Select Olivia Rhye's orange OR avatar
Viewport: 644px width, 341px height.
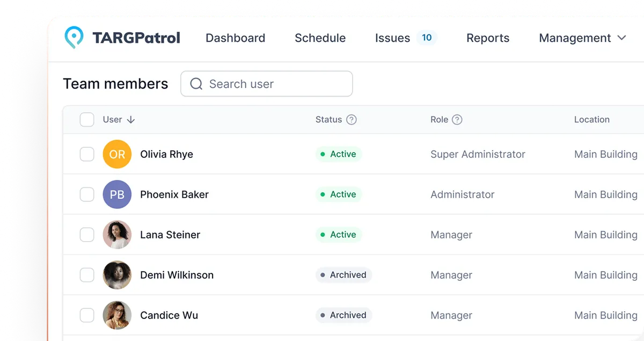pos(117,154)
